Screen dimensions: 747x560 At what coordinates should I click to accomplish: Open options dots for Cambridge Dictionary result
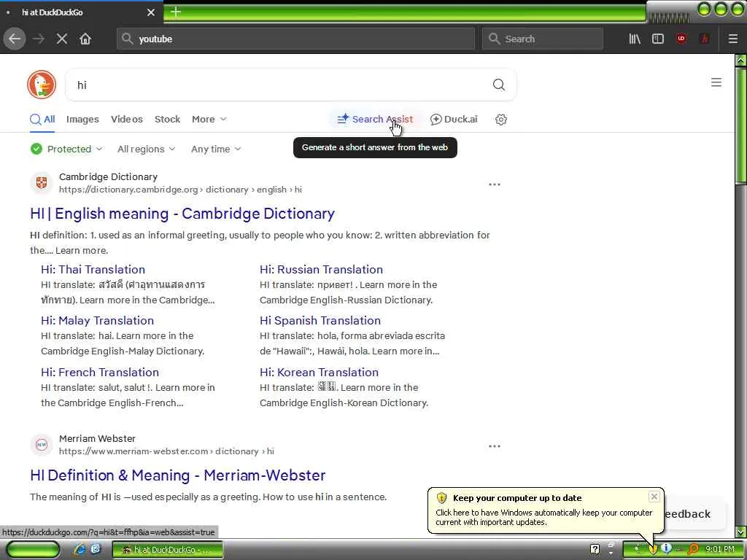[495, 184]
